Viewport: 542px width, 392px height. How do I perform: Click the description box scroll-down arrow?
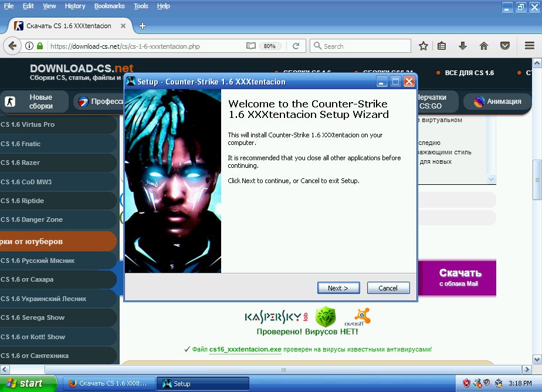(491, 180)
